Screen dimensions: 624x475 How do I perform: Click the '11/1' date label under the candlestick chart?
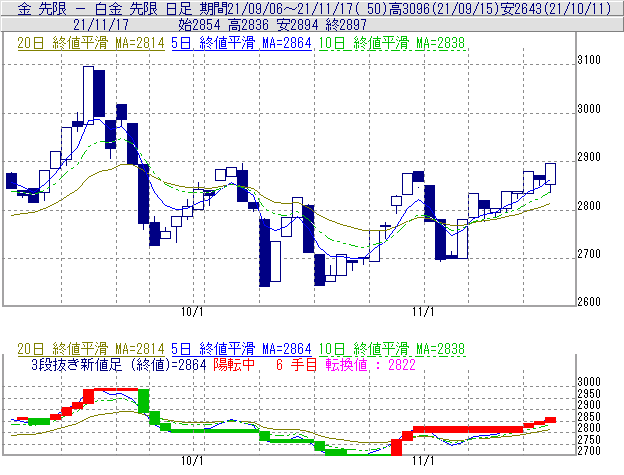click(423, 312)
